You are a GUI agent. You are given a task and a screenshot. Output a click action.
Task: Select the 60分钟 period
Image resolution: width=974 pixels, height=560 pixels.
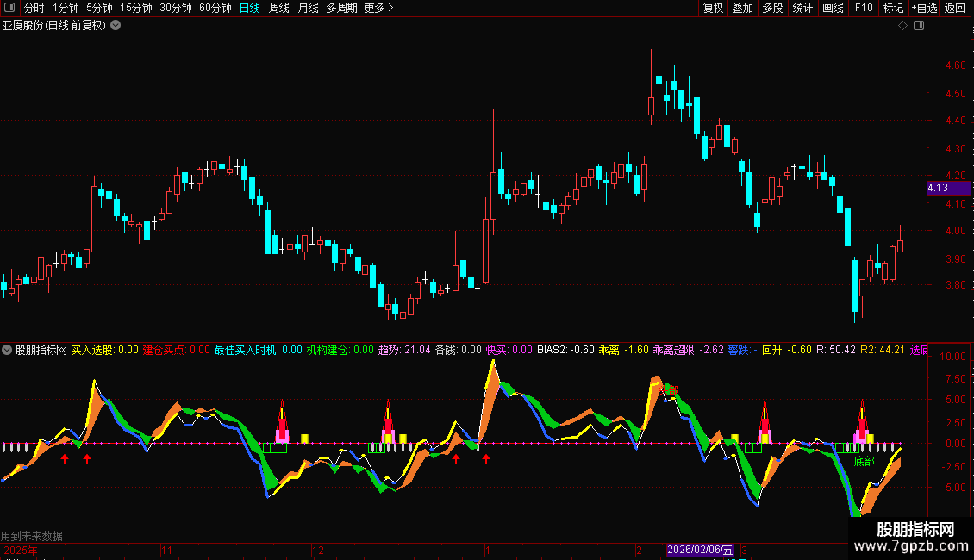[x=215, y=8]
